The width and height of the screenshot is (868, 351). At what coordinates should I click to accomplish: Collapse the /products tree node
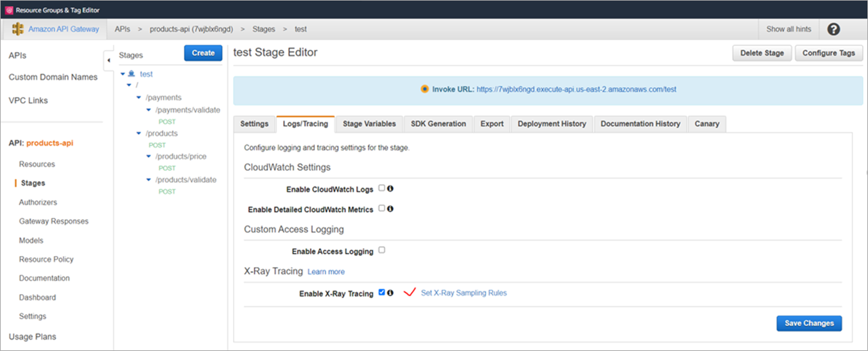coord(139,133)
